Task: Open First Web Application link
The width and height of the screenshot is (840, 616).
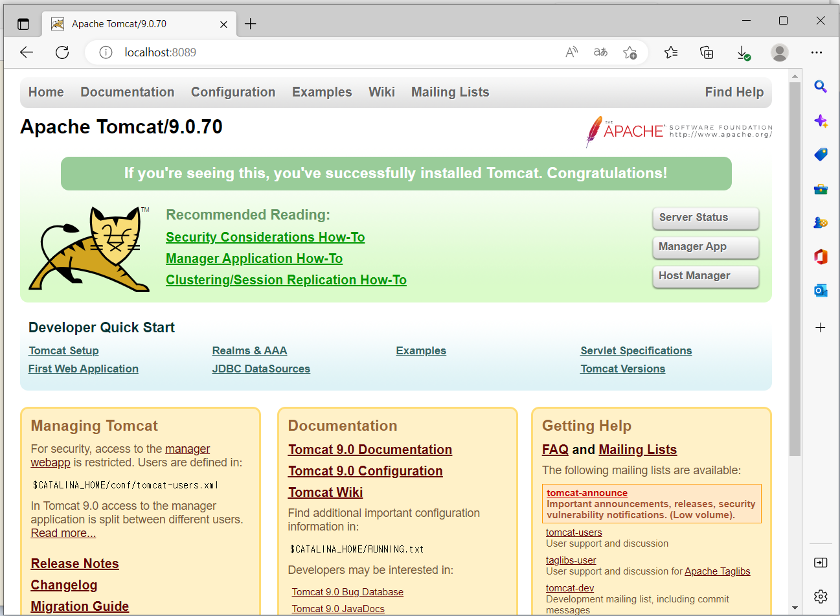Action: point(84,369)
